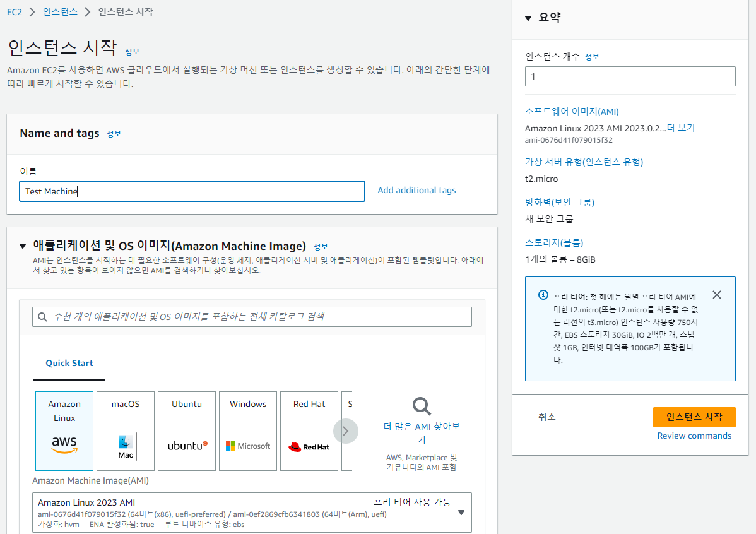Click 더 많은 AMI 찾아보기 link
The image size is (756, 534).
click(422, 433)
